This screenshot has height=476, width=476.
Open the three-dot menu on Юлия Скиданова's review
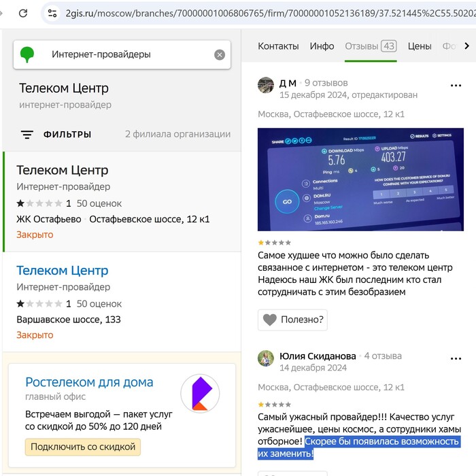tap(456, 358)
